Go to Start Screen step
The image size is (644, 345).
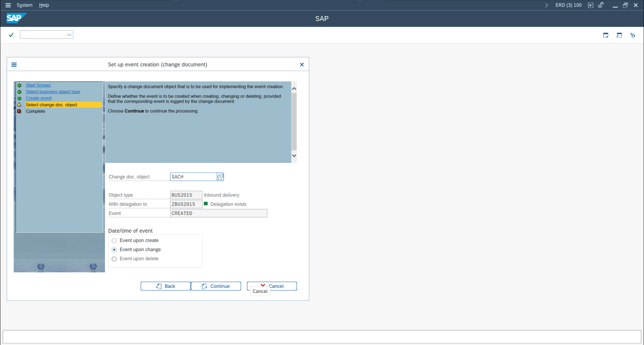[38, 85]
